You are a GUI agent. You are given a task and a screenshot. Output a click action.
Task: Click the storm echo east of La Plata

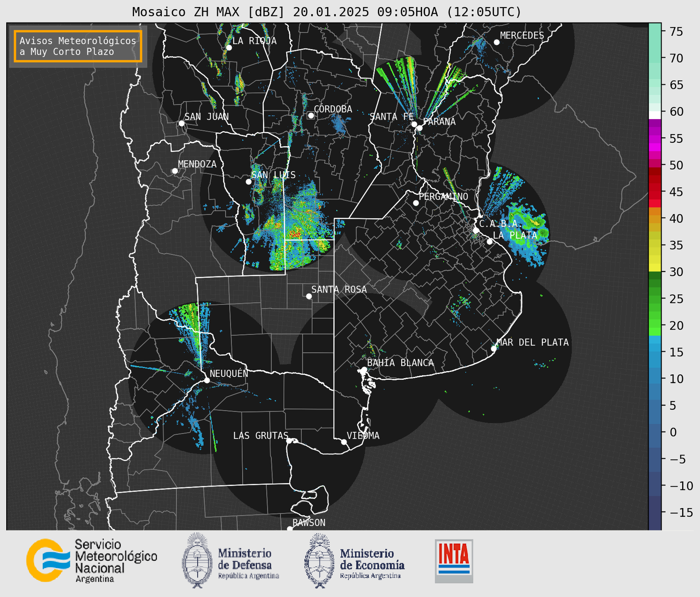[525, 232]
